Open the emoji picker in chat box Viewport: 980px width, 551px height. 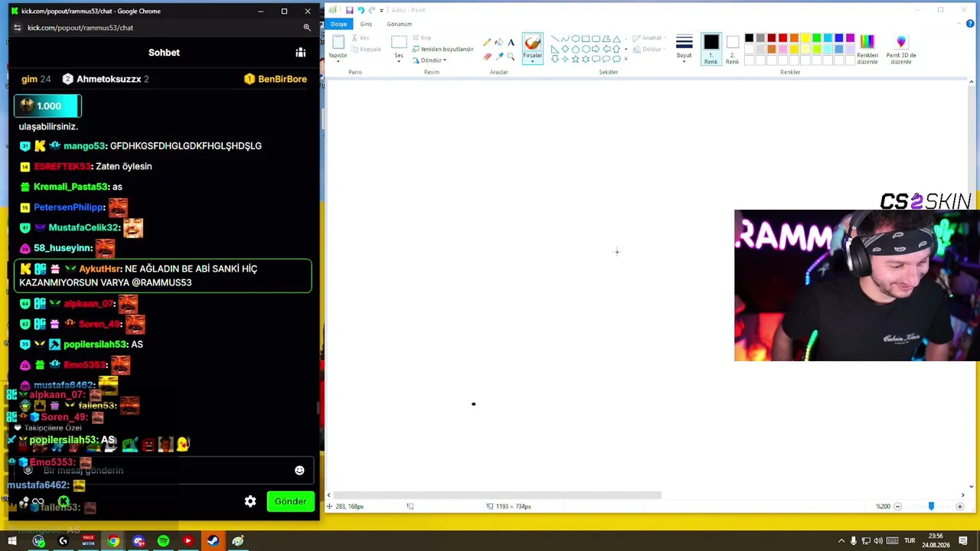(299, 471)
